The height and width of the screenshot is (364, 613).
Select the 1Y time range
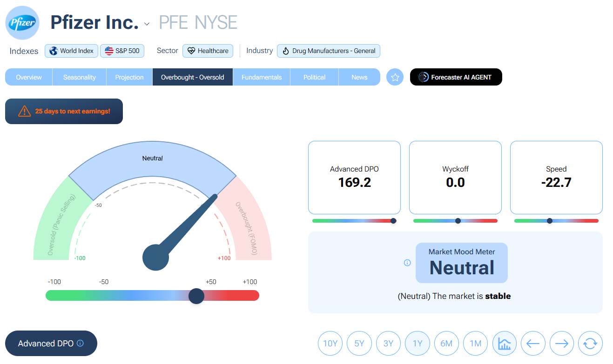click(x=418, y=344)
